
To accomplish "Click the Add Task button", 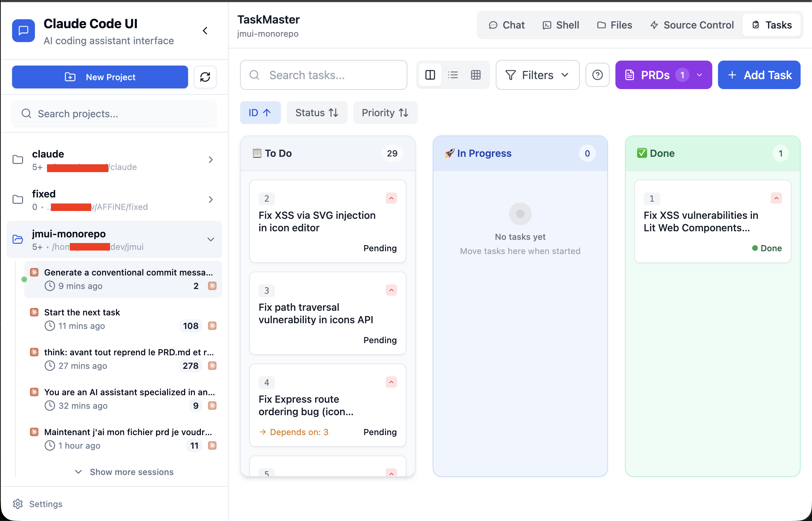I will pyautogui.click(x=759, y=75).
